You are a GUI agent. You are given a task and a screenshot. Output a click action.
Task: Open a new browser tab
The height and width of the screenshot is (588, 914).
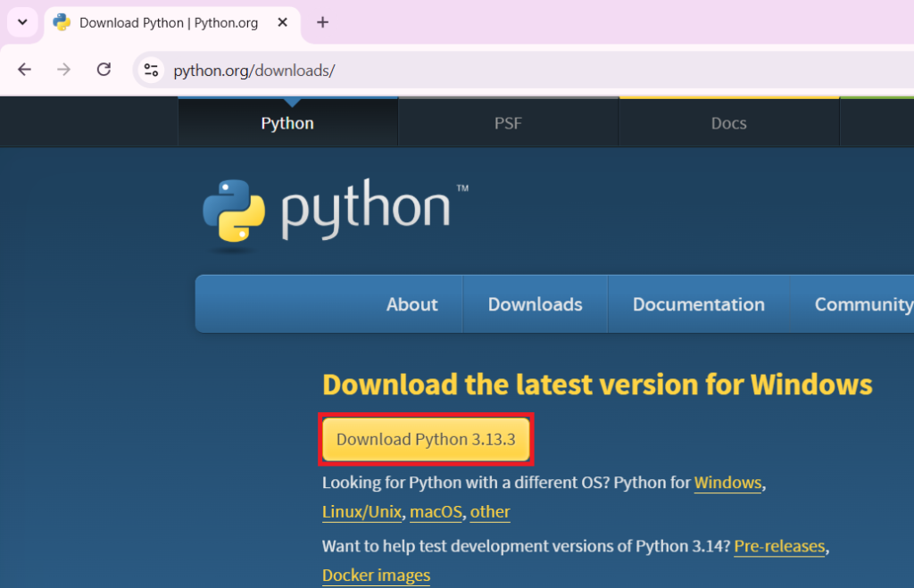(323, 23)
